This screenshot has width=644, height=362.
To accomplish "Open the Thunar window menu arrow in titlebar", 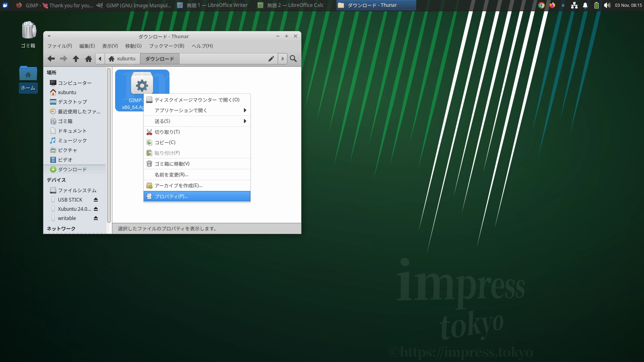I will click(49, 36).
